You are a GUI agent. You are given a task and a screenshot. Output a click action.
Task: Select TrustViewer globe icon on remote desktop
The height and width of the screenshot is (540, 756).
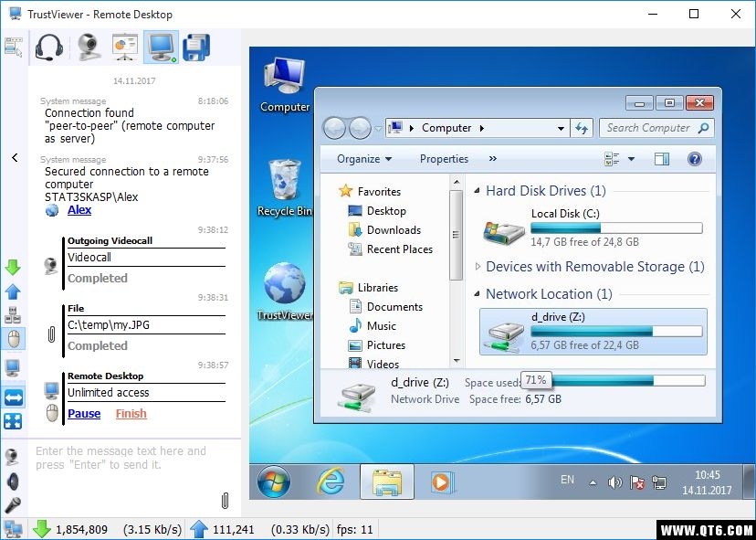(285, 291)
